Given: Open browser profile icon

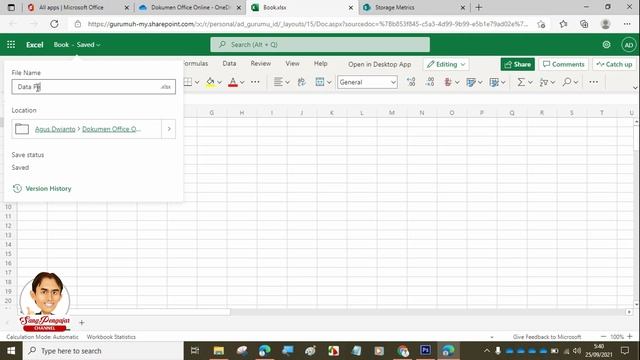Looking at the screenshot, I should tap(605, 24).
